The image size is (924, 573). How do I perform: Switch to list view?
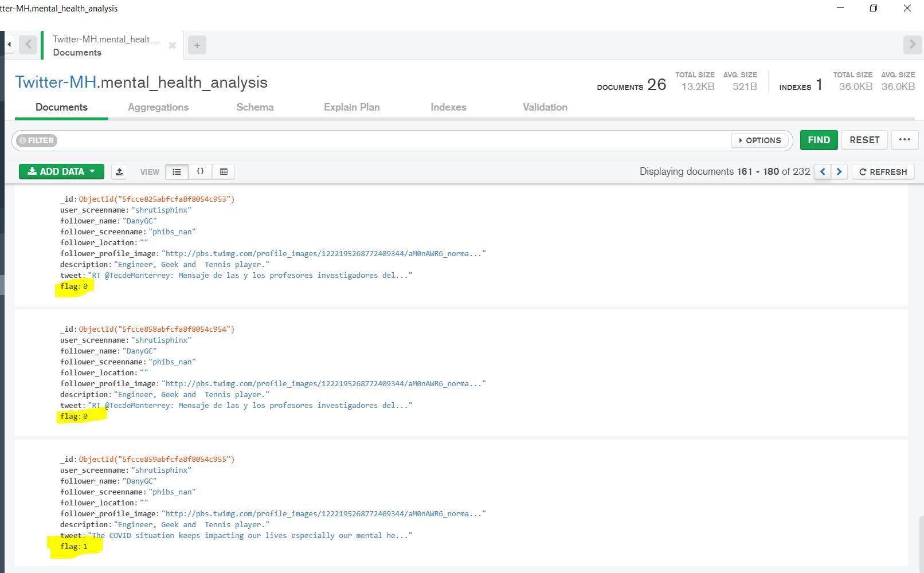tap(177, 171)
